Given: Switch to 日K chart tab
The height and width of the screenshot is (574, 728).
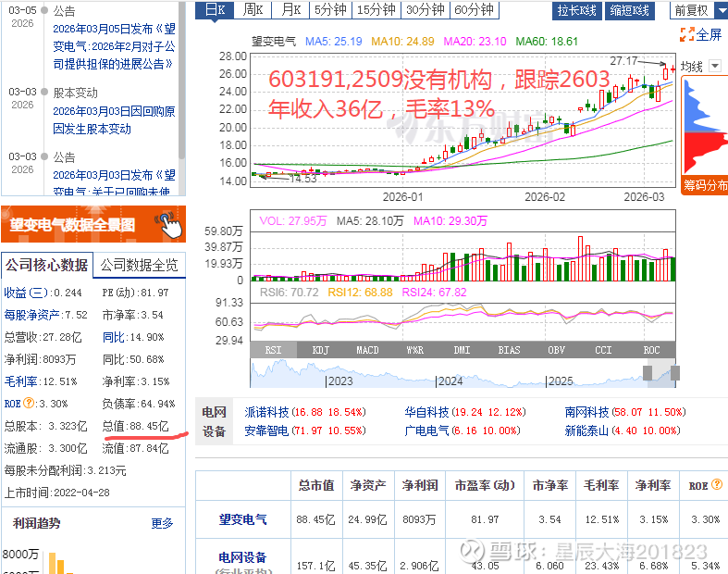Looking at the screenshot, I should [214, 9].
